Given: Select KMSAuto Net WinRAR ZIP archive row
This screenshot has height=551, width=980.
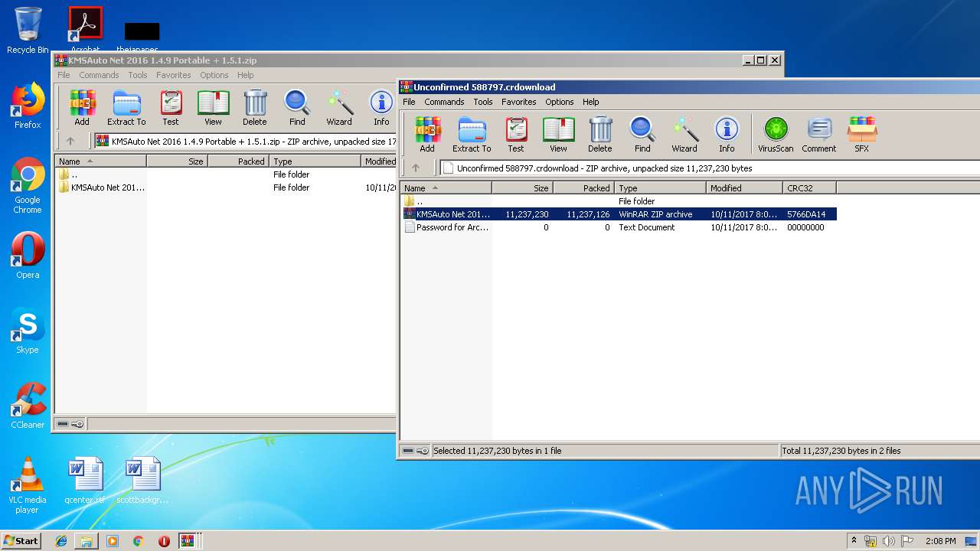Looking at the screenshot, I should point(619,214).
